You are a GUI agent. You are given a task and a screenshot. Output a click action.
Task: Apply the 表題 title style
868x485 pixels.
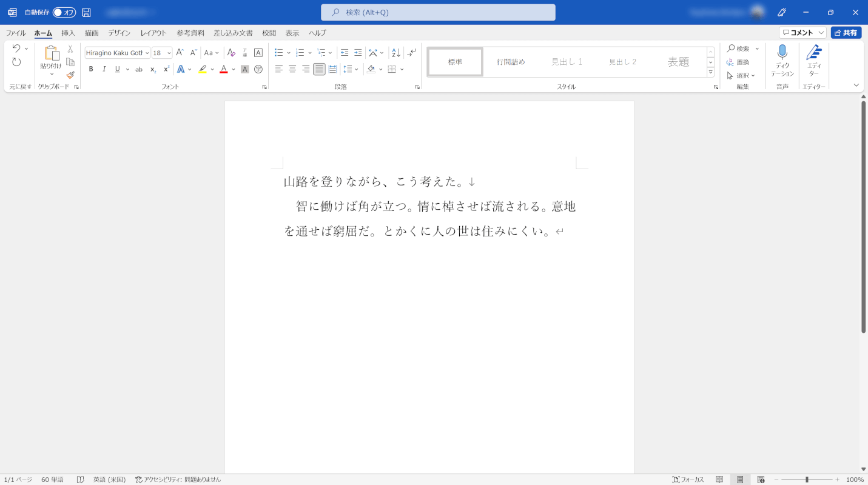678,62
